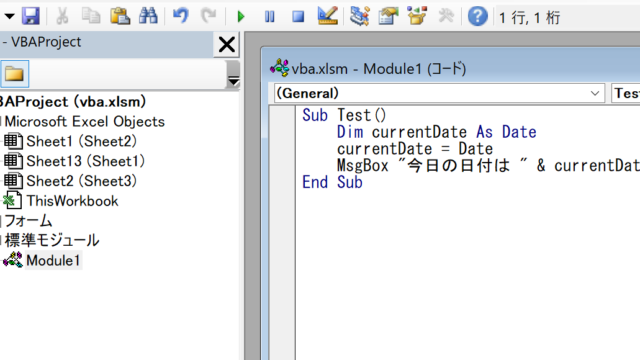Pause execution with the Break button
Screen dimensions: 640x360
pyautogui.click(x=269, y=17)
